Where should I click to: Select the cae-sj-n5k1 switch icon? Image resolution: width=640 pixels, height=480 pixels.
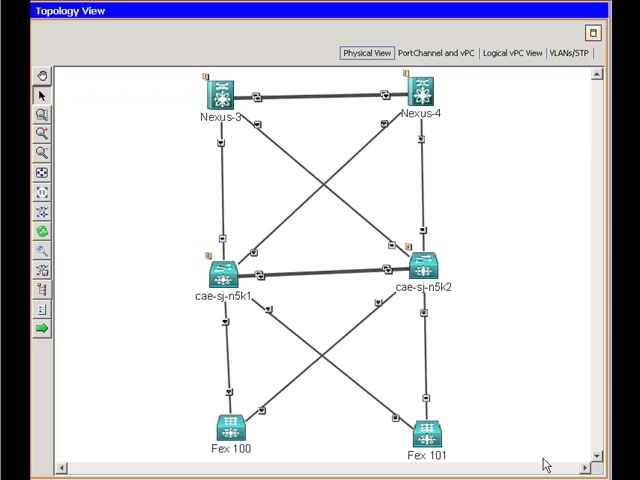point(223,275)
